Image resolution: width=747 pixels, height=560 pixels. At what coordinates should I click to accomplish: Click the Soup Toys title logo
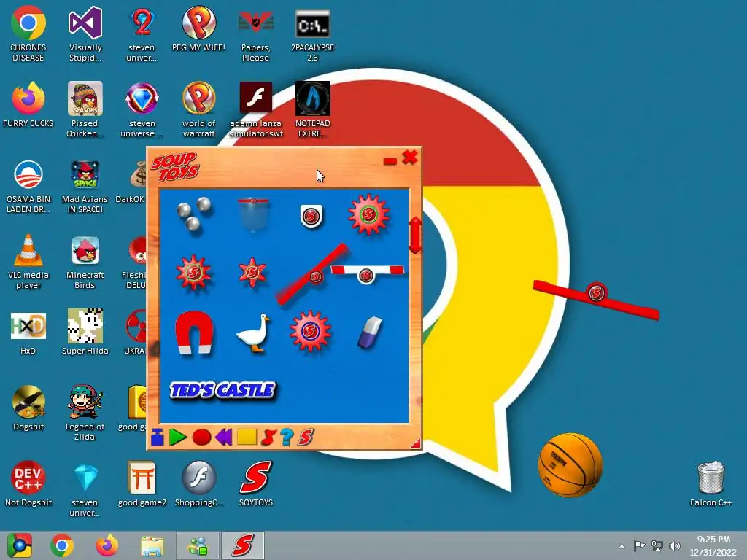(x=175, y=167)
